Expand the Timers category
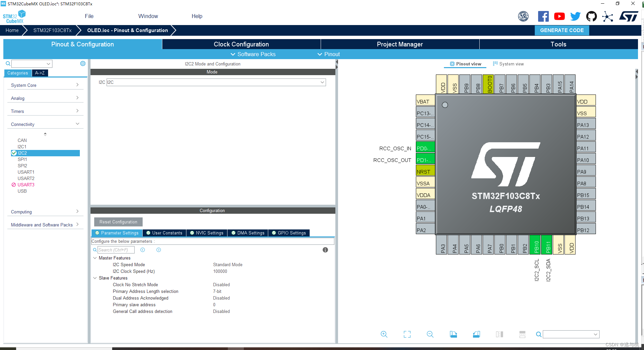Viewport: 644px width, 350px height. tap(45, 111)
